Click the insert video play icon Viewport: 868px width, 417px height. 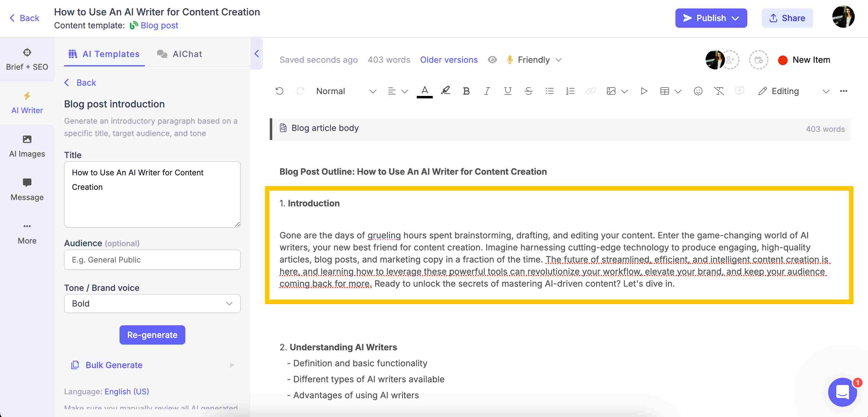(x=643, y=91)
